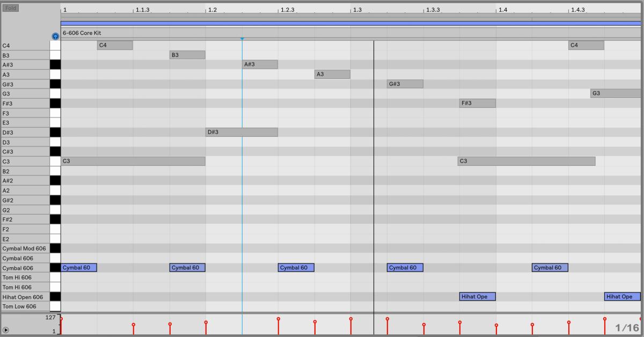Select the B3 note block
Image resolution: width=644 pixels, height=337 pixels.
pos(187,55)
